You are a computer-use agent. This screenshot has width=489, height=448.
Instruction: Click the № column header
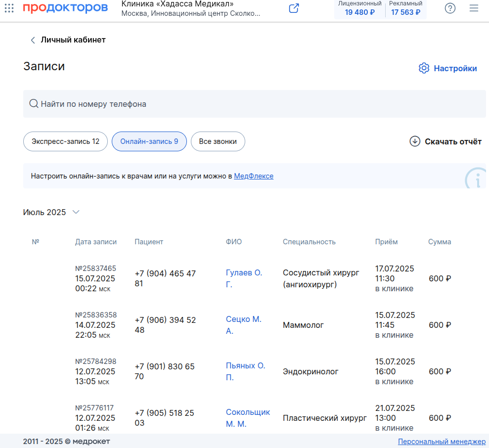[36, 242]
